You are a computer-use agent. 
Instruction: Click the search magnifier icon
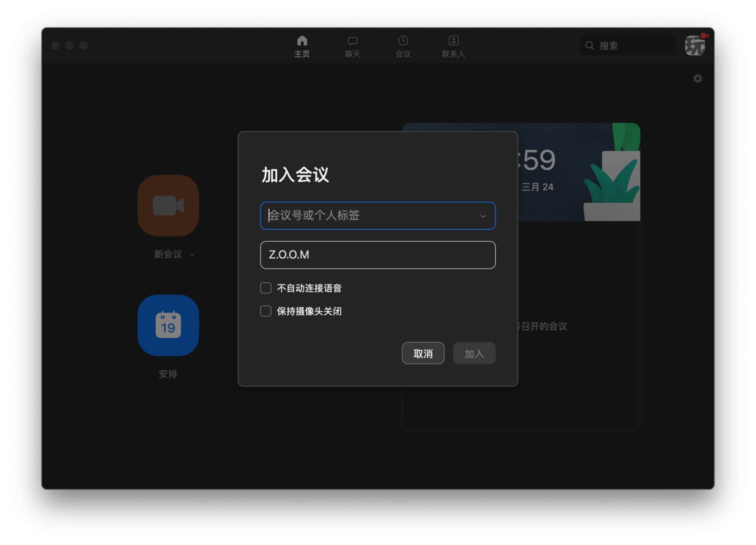tap(589, 45)
